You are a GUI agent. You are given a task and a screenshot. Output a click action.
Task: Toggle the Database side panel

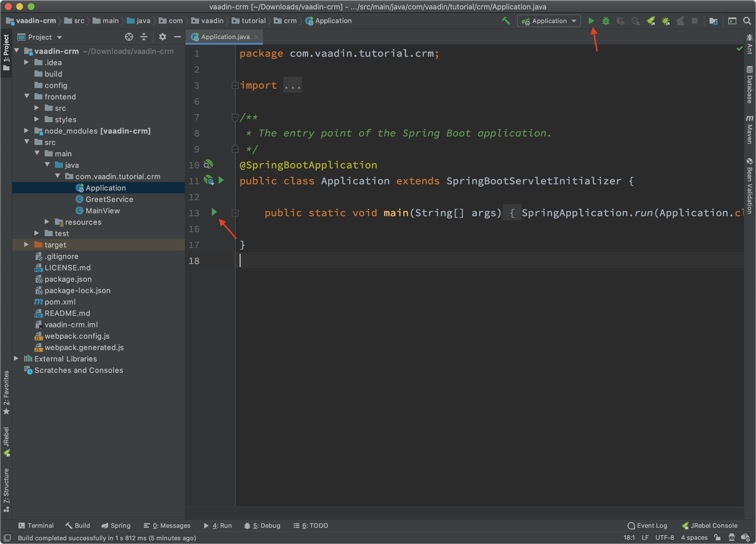pyautogui.click(x=750, y=85)
